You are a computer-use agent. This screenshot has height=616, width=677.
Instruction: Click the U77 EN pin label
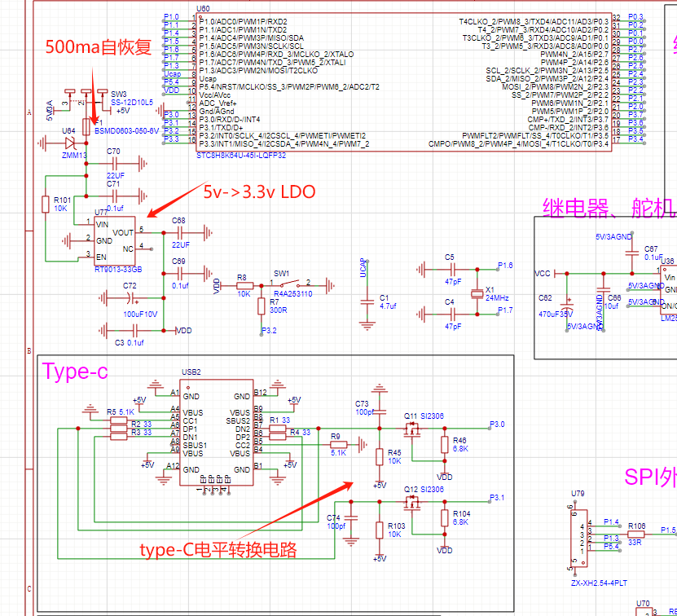101,257
